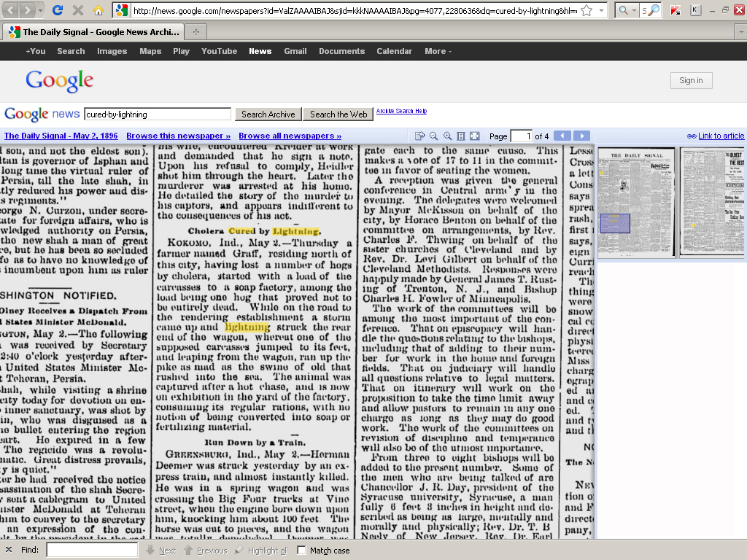This screenshot has height=560, width=747.
Task: Go to Search in the Google bar
Action: pyautogui.click(x=71, y=51)
